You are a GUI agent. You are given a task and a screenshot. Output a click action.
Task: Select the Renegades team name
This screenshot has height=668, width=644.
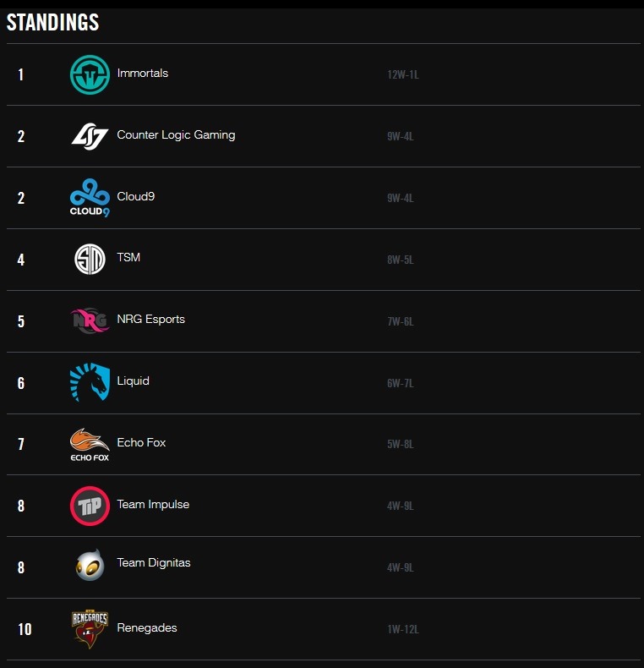(x=147, y=628)
